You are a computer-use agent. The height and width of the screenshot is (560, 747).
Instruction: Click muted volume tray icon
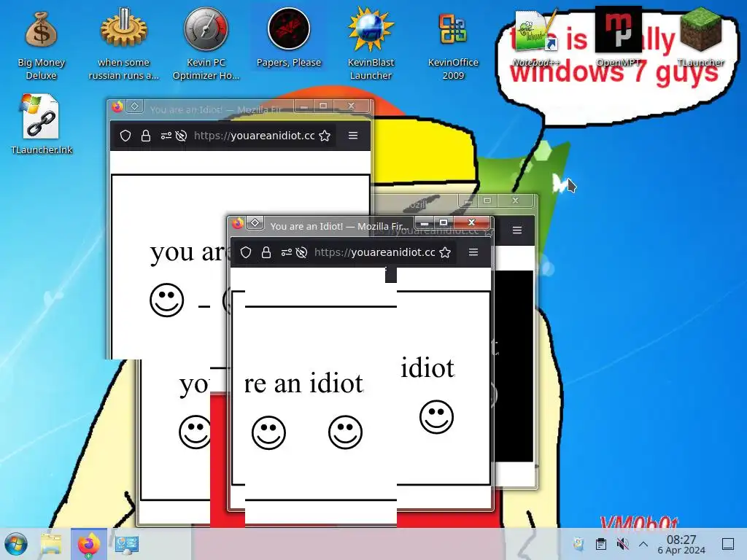[622, 544]
